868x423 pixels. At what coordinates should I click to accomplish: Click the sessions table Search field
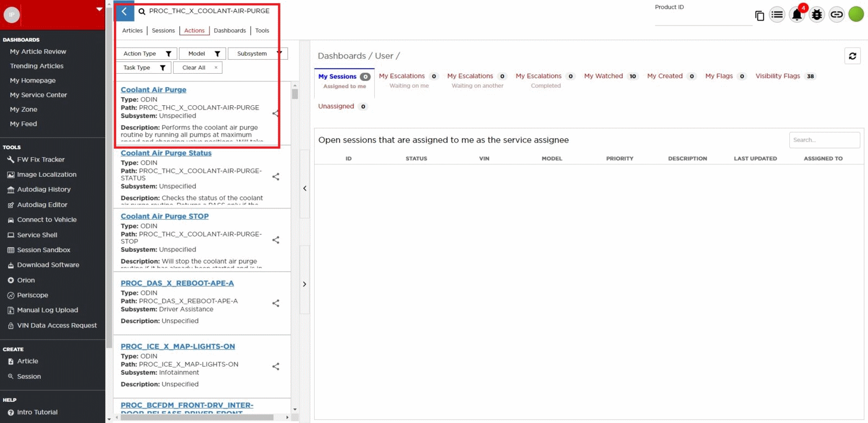coord(824,140)
